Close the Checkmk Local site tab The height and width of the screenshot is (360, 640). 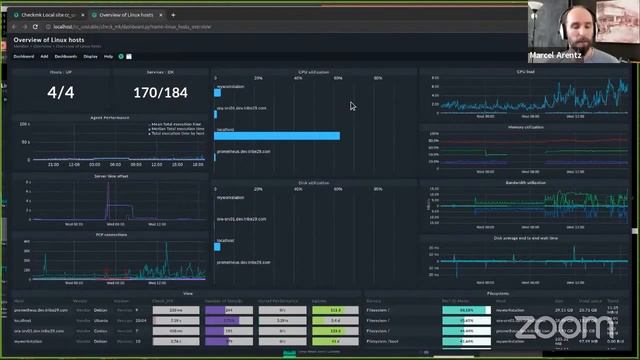pos(83,15)
